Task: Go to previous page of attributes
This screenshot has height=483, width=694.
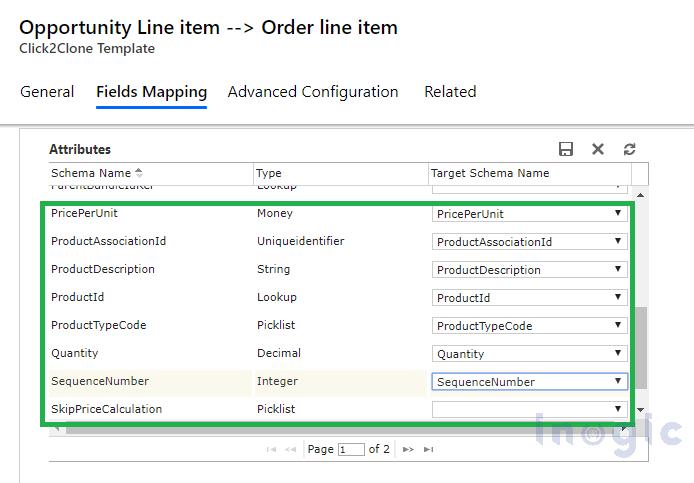Action: tap(291, 450)
